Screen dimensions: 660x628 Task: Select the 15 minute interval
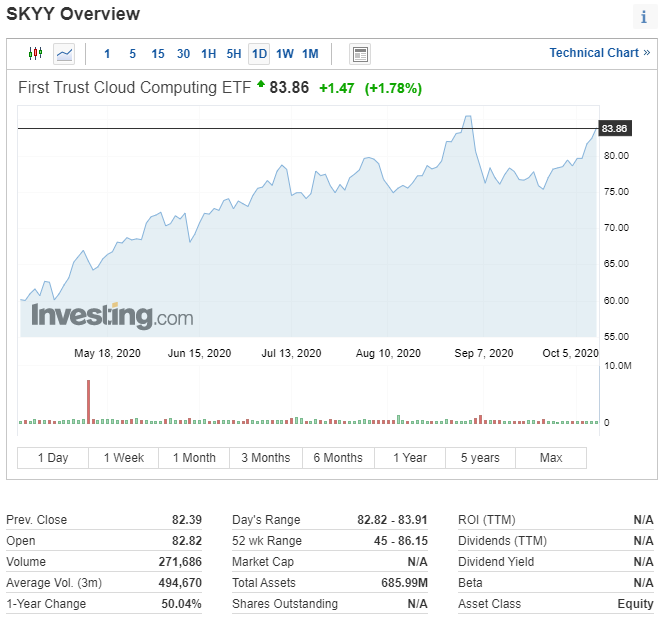point(158,54)
